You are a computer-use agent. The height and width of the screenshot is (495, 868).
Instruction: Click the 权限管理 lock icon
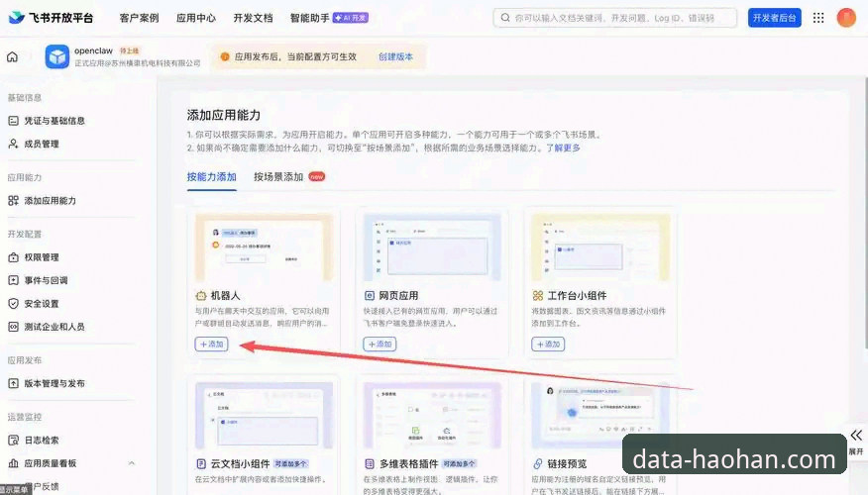point(13,257)
